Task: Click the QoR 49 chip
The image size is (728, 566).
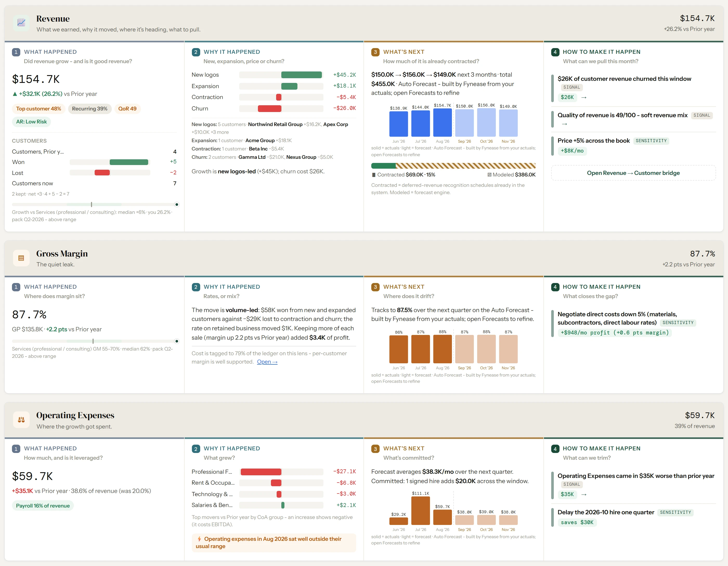Action: tap(127, 109)
